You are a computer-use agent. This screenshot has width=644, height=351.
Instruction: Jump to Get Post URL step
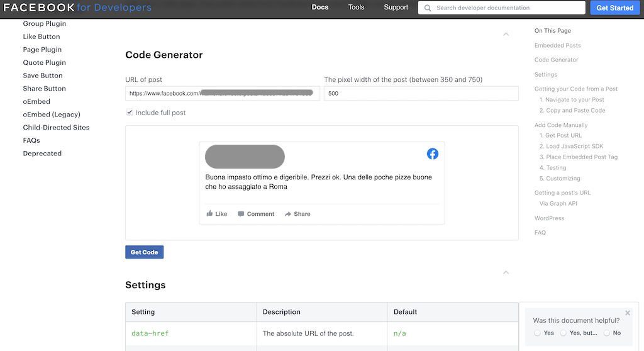(560, 135)
